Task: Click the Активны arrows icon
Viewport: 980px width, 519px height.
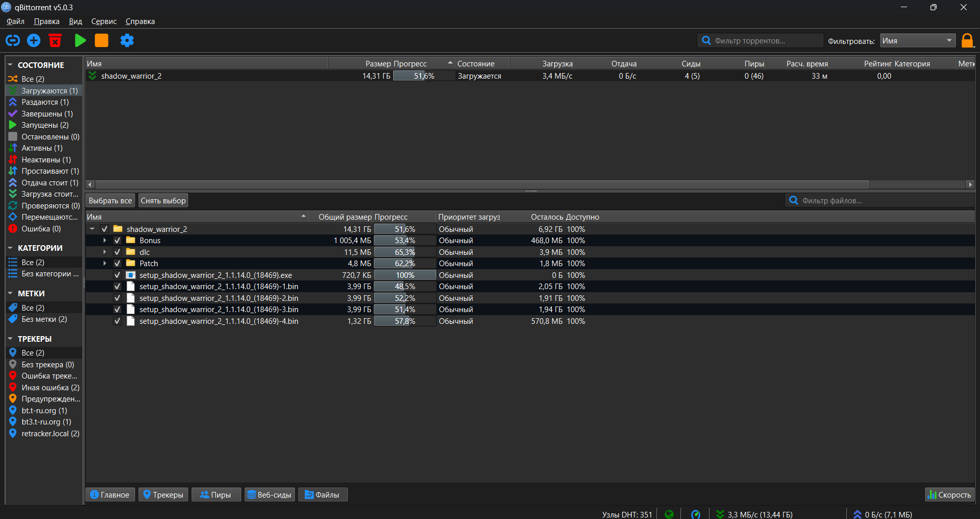Action: tap(13, 148)
